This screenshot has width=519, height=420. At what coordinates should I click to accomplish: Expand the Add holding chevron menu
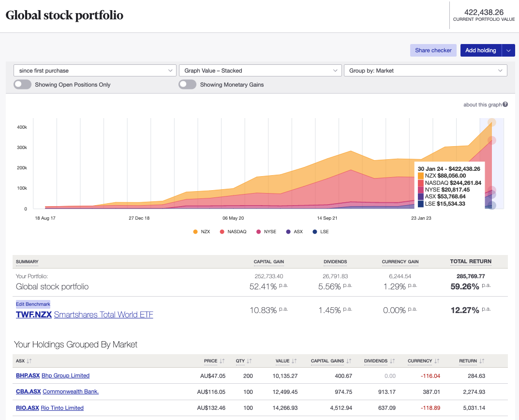point(508,50)
